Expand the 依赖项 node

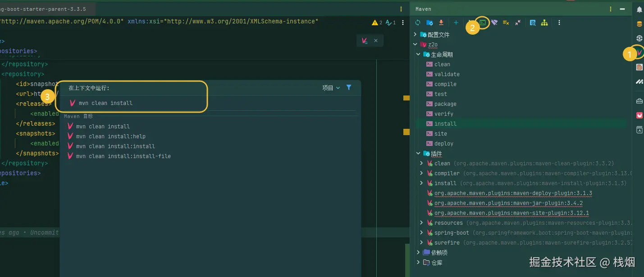click(418, 253)
